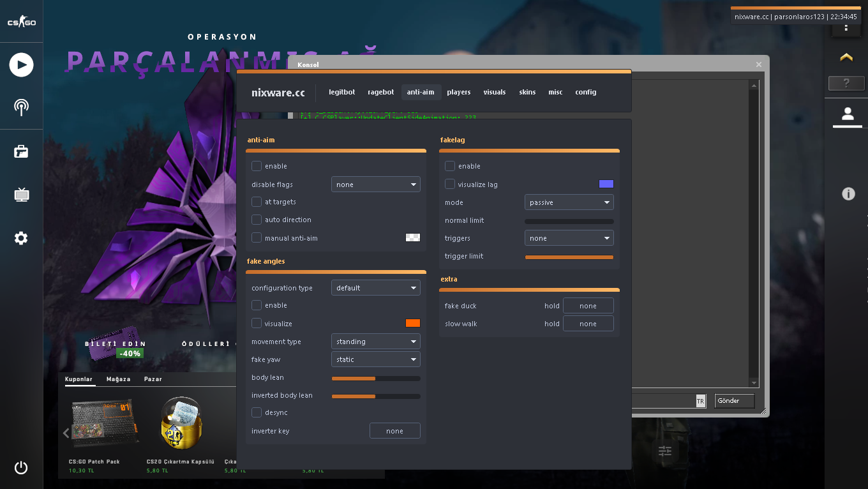Click the Gönder button in the console
This screenshot has height=489, width=868.
coord(735,401)
